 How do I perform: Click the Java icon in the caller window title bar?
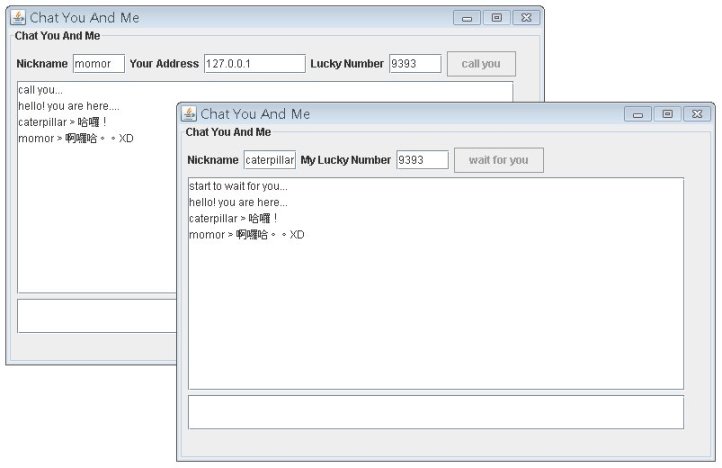18,18
